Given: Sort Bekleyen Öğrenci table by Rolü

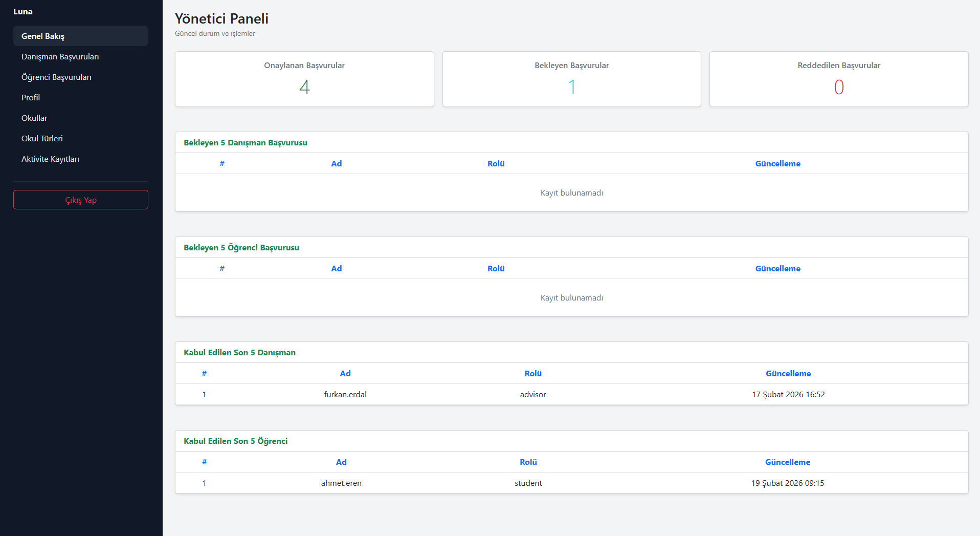Looking at the screenshot, I should (x=496, y=268).
